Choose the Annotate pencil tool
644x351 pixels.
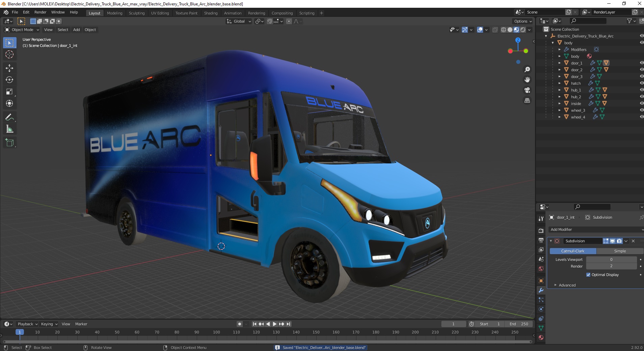click(x=9, y=117)
